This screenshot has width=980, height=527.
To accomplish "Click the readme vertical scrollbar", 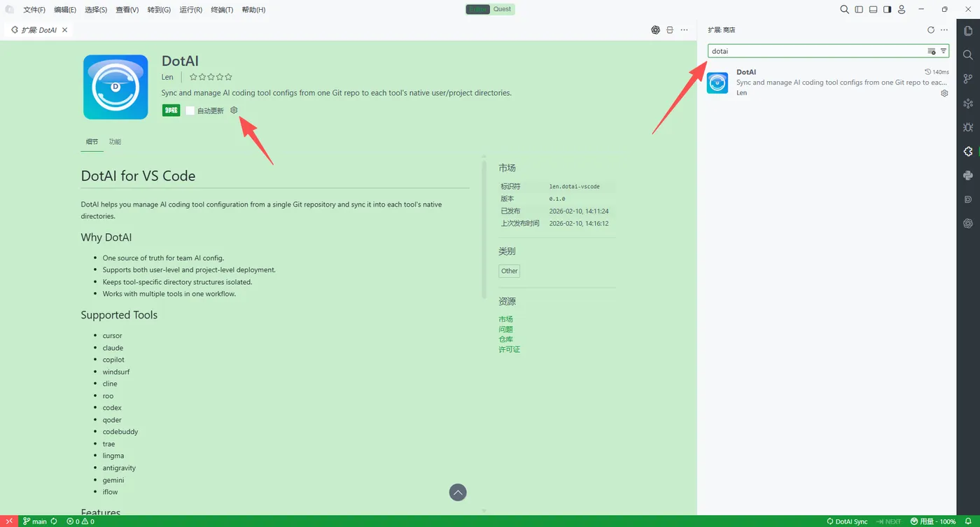I will tap(484, 230).
